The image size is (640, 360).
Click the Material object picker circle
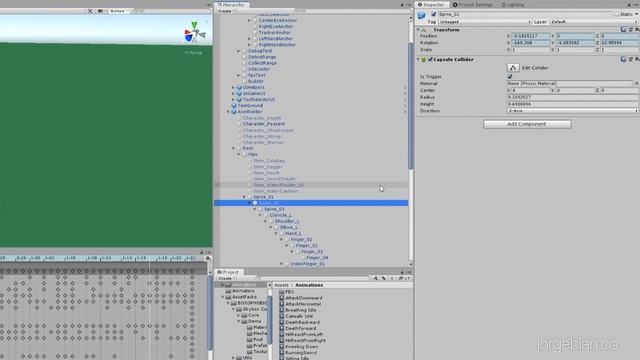[x=636, y=83]
